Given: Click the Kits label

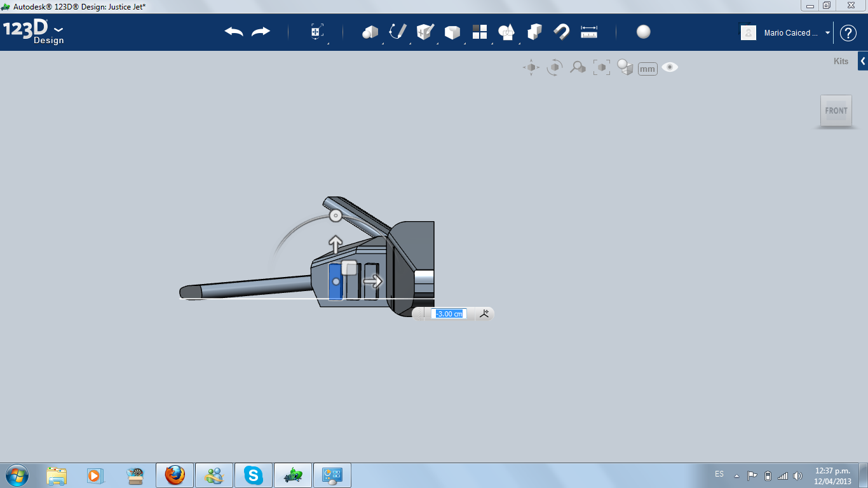Looking at the screenshot, I should tap(841, 62).
